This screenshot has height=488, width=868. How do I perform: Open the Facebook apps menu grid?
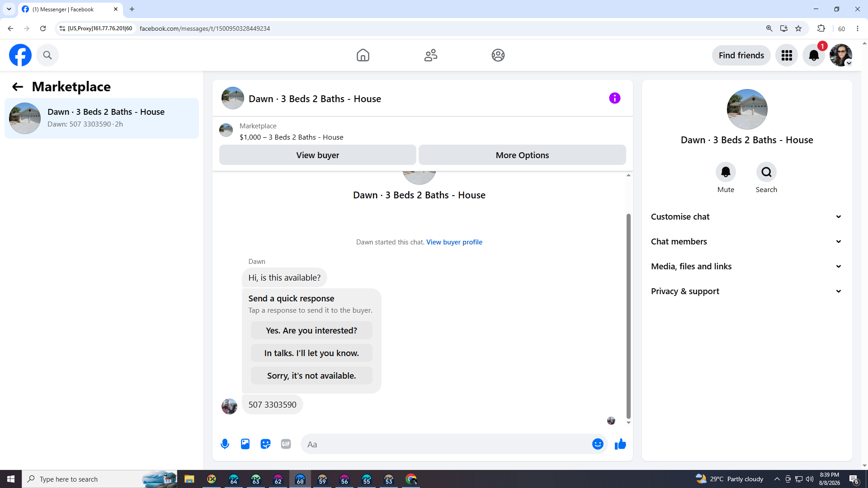click(x=787, y=55)
